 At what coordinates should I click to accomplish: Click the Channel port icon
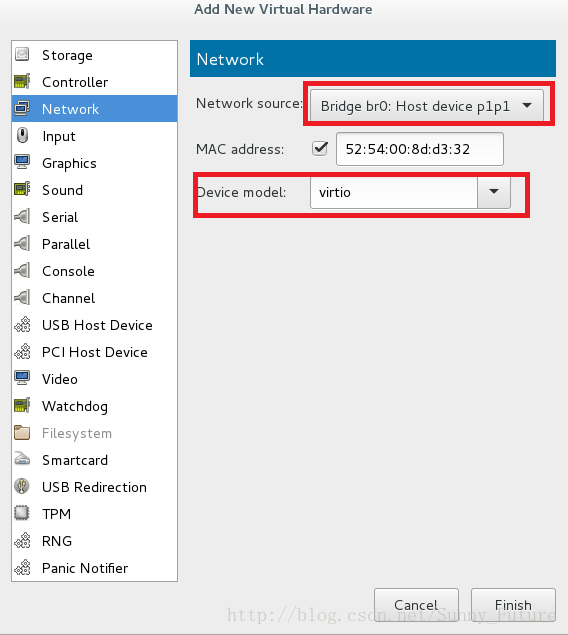click(22, 297)
